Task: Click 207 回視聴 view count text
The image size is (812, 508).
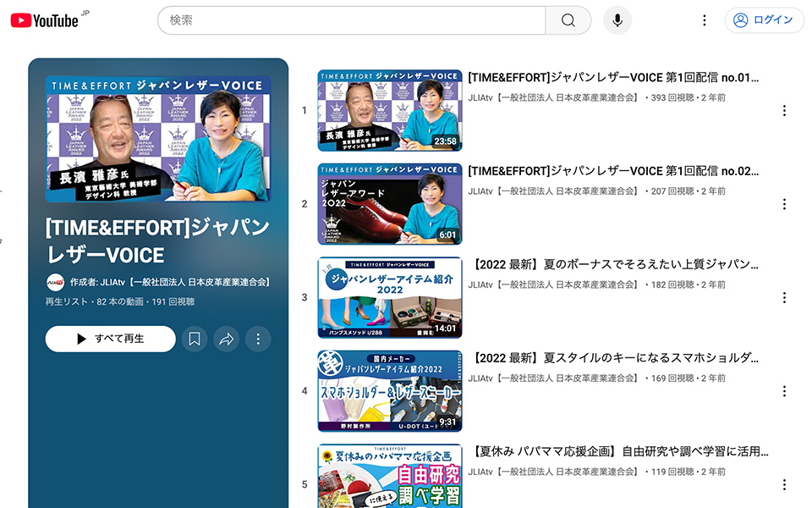Action: click(x=672, y=191)
